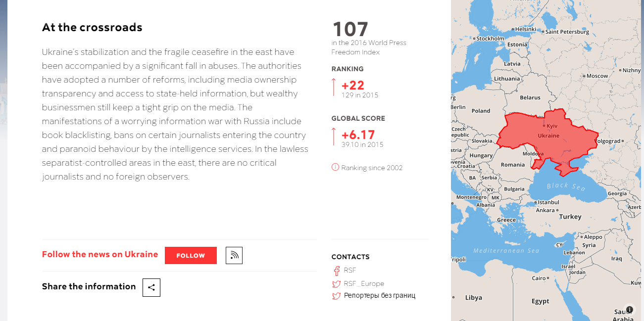Open the RSF Facebook contact link

(350, 271)
